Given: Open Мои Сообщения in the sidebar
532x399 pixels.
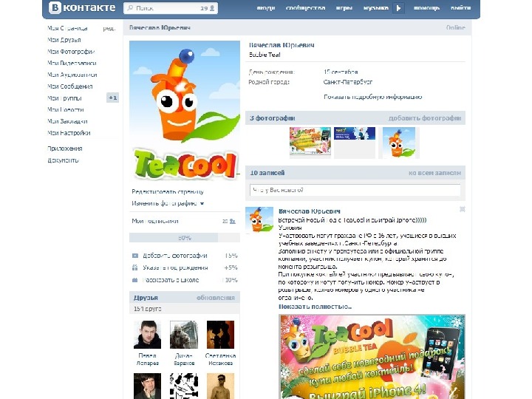Looking at the screenshot, I should [x=70, y=86].
